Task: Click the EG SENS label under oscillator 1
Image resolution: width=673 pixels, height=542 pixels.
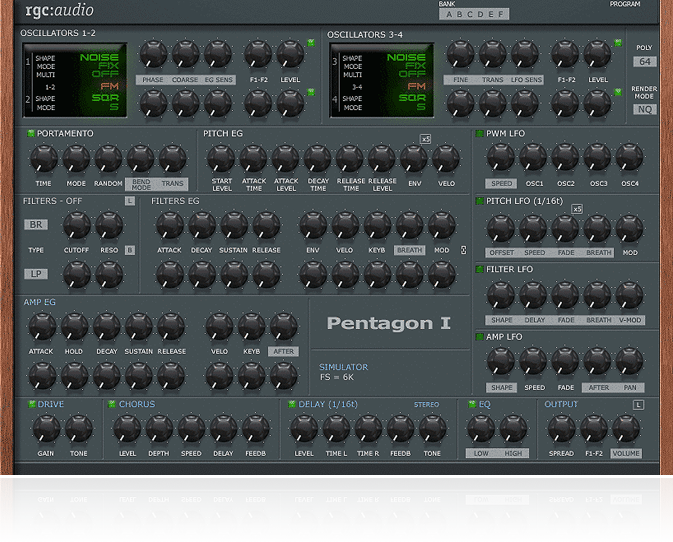Action: coord(218,80)
